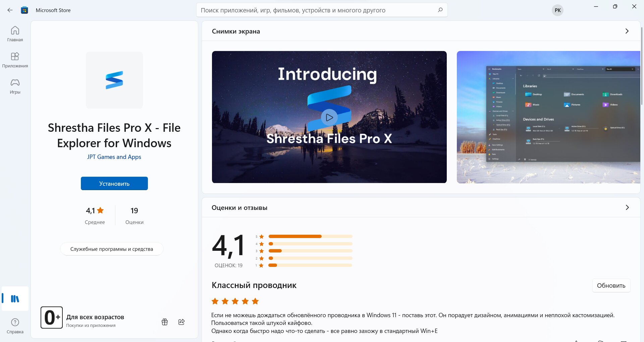Open the Игры games section
Viewport: 644px width, 342px height.
(15, 86)
